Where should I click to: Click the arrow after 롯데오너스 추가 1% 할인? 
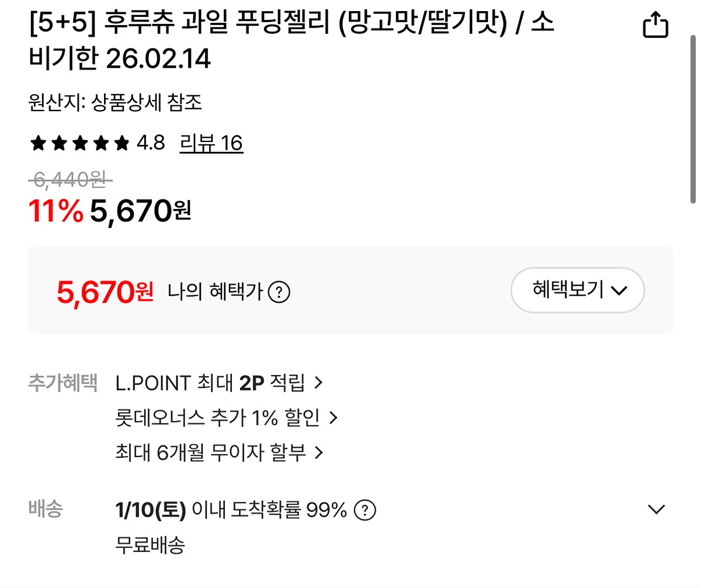coord(334,418)
